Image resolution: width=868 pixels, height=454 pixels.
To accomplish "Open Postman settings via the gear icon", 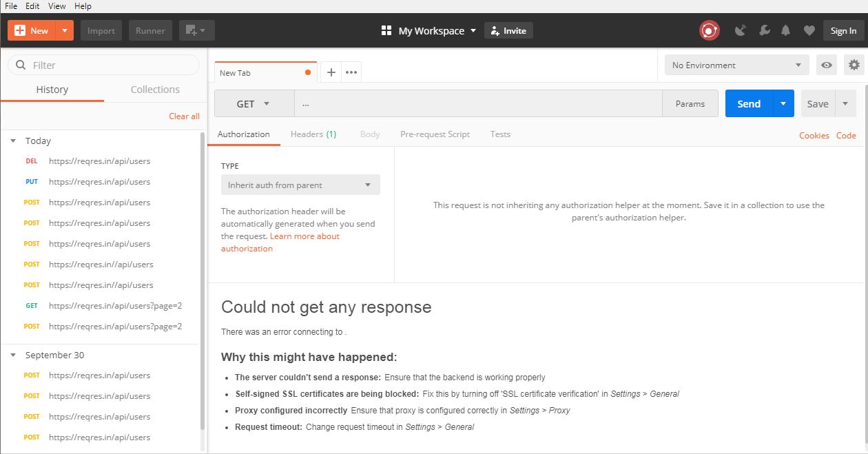I will (x=854, y=64).
